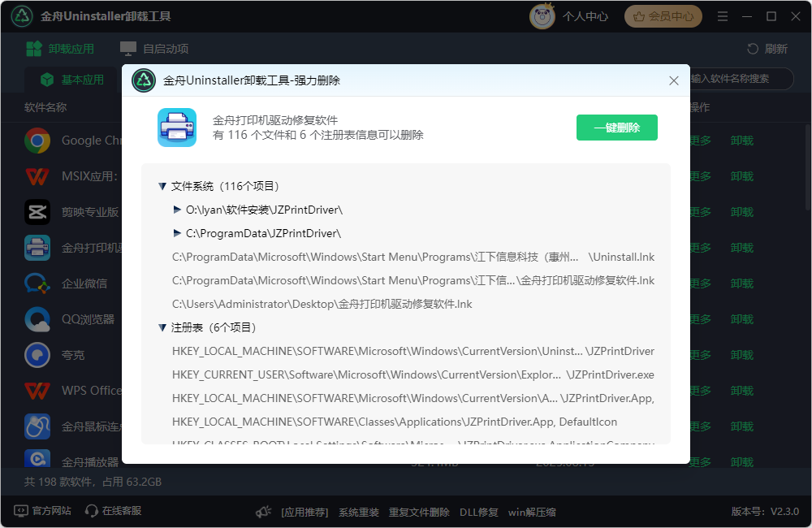
Task: Open the 会员中心 membership button
Action: pyautogui.click(x=663, y=16)
